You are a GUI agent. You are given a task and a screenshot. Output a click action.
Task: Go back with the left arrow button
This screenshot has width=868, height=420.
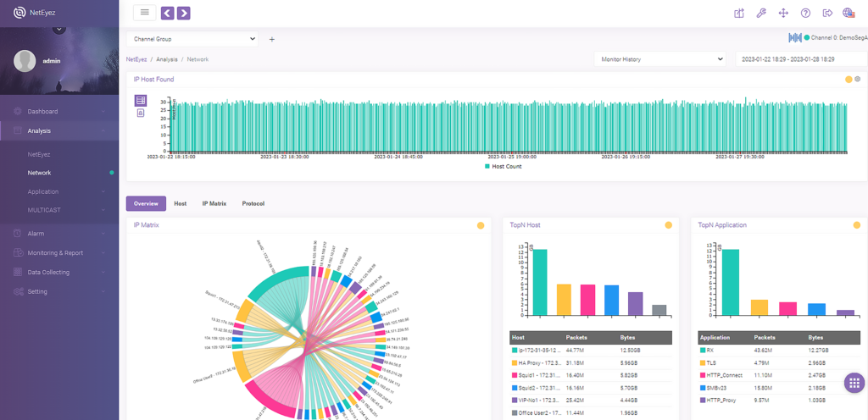pyautogui.click(x=168, y=13)
